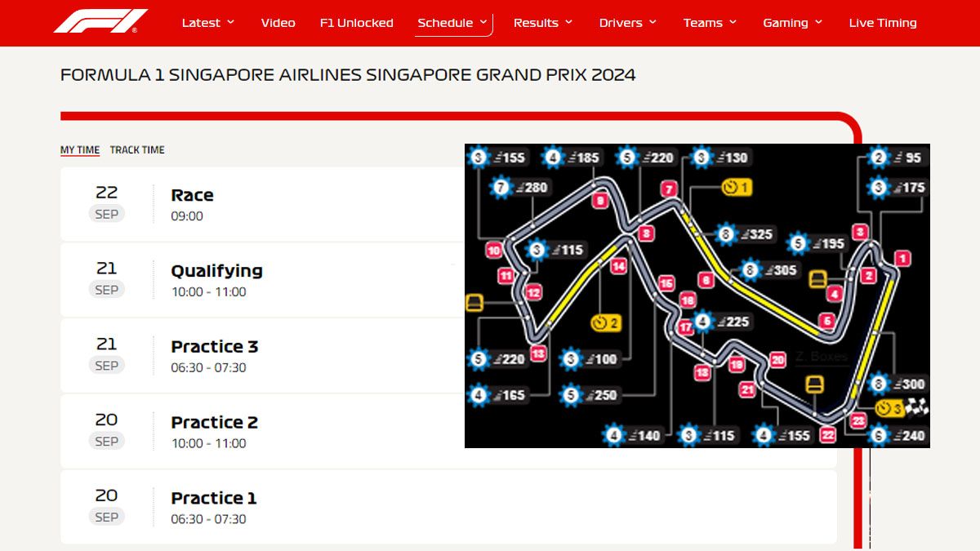This screenshot has height=551, width=980.
Task: Open the Schedule dropdown menu
Action: (452, 23)
